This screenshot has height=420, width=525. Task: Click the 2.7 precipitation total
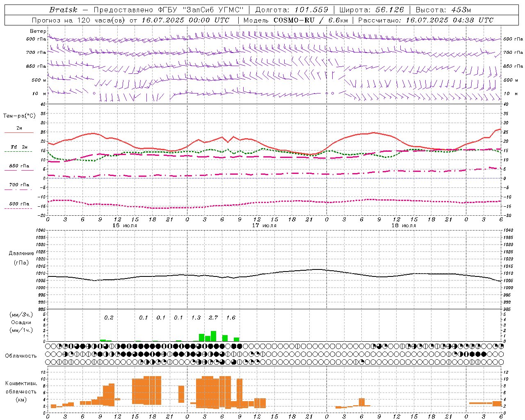pos(213,317)
